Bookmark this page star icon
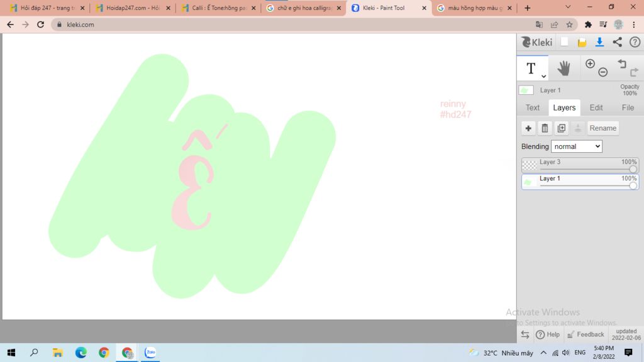 (569, 25)
